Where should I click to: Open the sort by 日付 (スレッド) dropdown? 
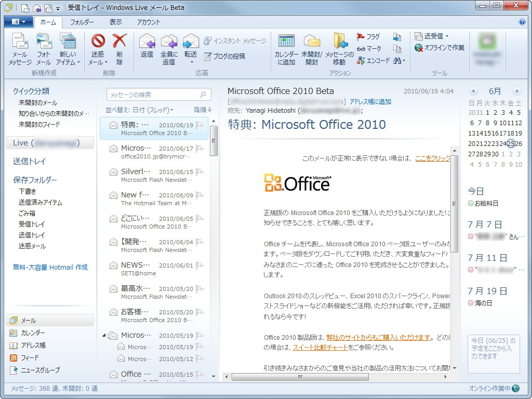(x=139, y=110)
